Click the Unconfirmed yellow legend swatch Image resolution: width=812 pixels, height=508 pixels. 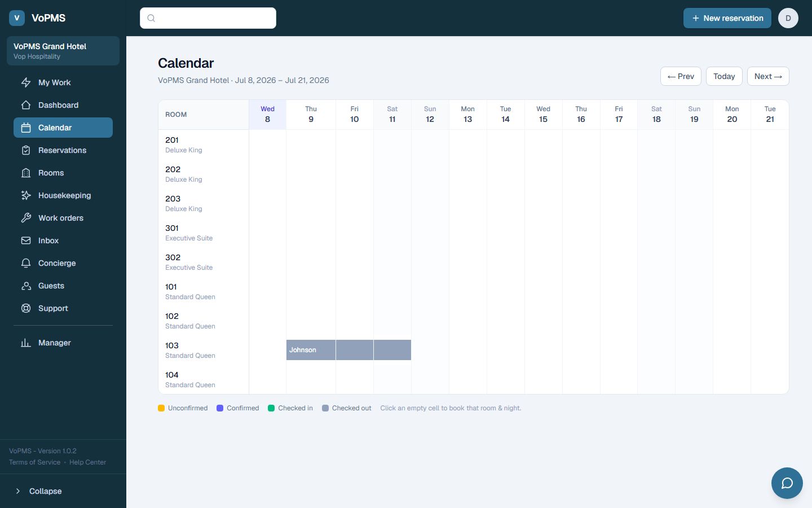tap(161, 408)
